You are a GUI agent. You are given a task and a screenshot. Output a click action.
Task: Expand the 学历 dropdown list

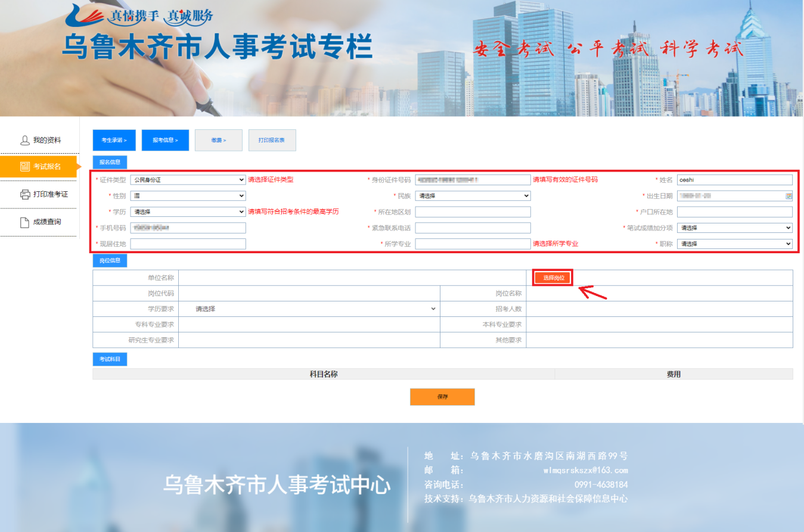tap(188, 211)
